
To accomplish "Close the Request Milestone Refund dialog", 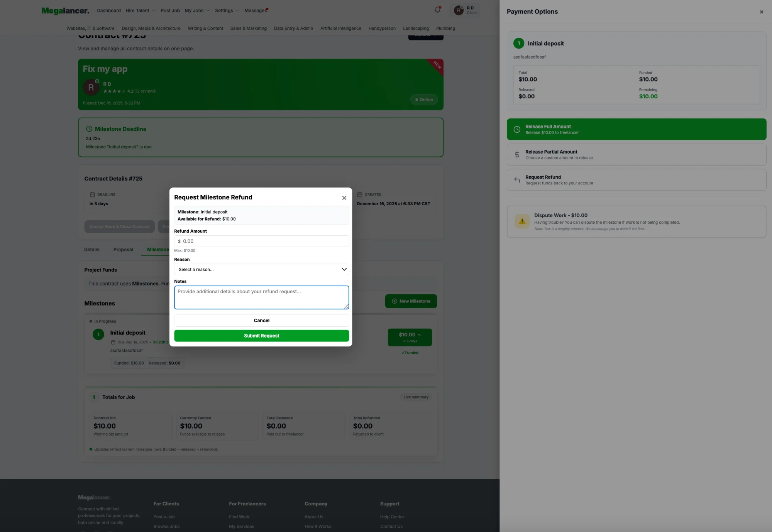I will [344, 198].
